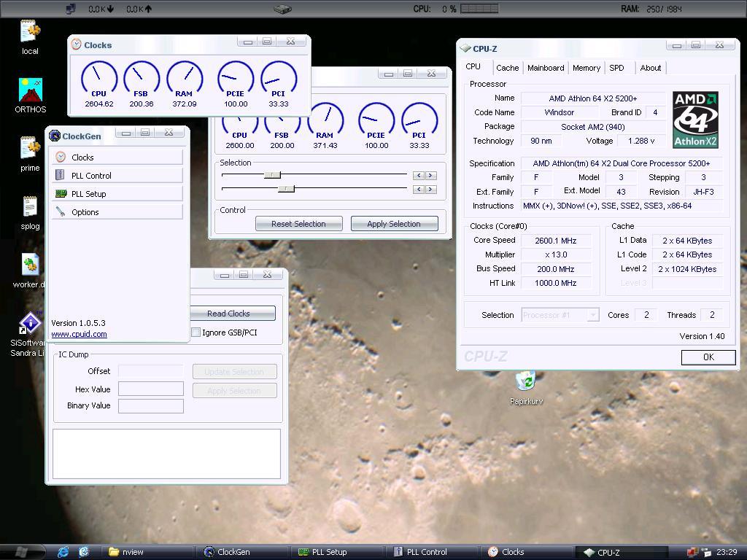
Task: Switch to Clocks taskbar button
Action: 527,552
